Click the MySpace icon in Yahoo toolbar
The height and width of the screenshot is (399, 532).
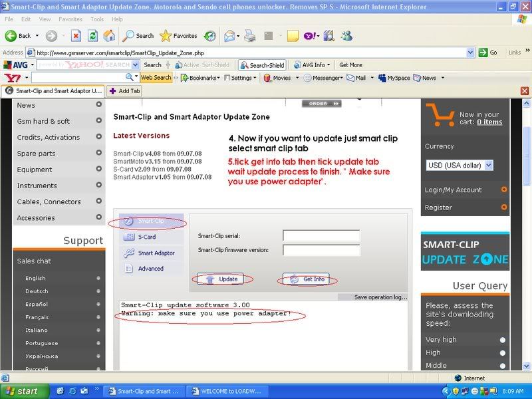382,78
